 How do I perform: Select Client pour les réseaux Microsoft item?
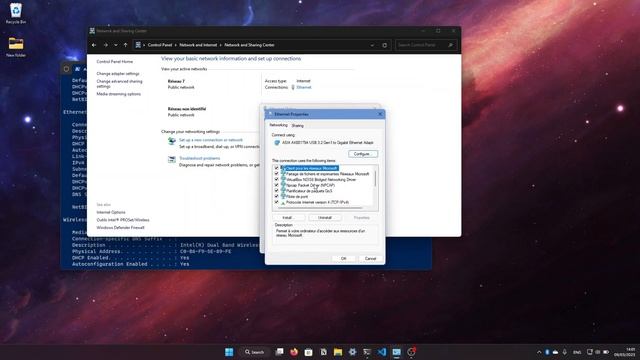(311, 168)
